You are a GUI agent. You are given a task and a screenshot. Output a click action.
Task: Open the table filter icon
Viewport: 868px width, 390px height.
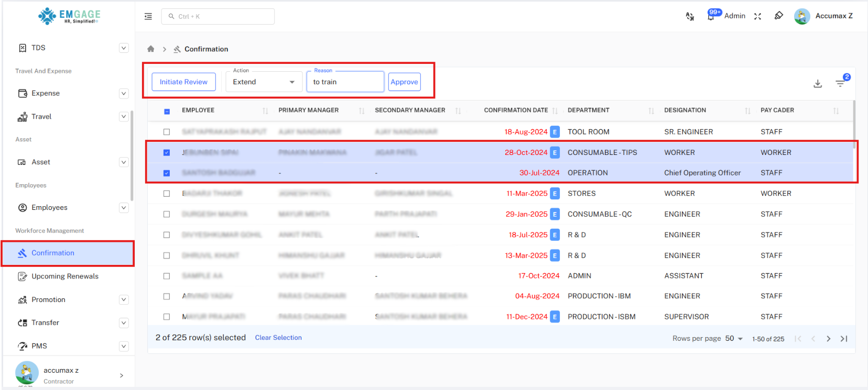pyautogui.click(x=840, y=83)
